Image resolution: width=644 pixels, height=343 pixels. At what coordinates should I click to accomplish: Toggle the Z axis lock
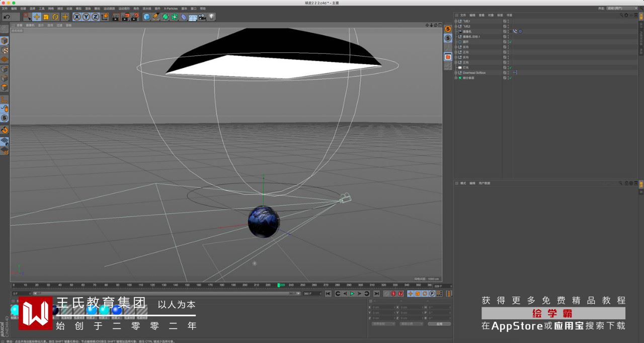(95, 17)
